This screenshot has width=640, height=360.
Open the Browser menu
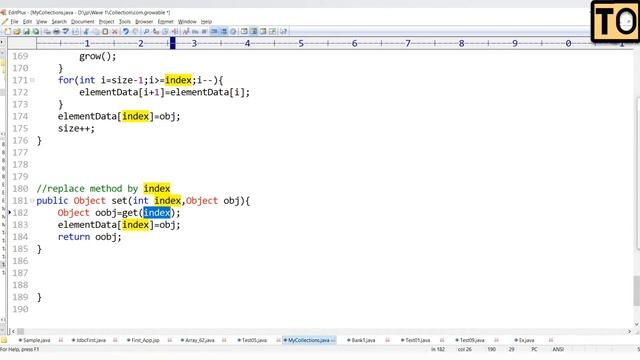[144, 22]
